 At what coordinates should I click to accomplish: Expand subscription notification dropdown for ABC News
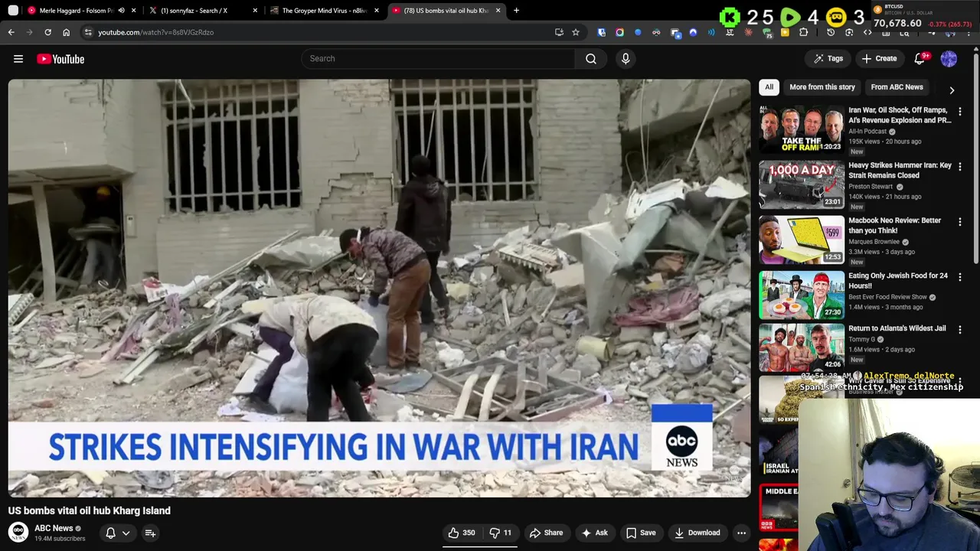[x=126, y=533]
